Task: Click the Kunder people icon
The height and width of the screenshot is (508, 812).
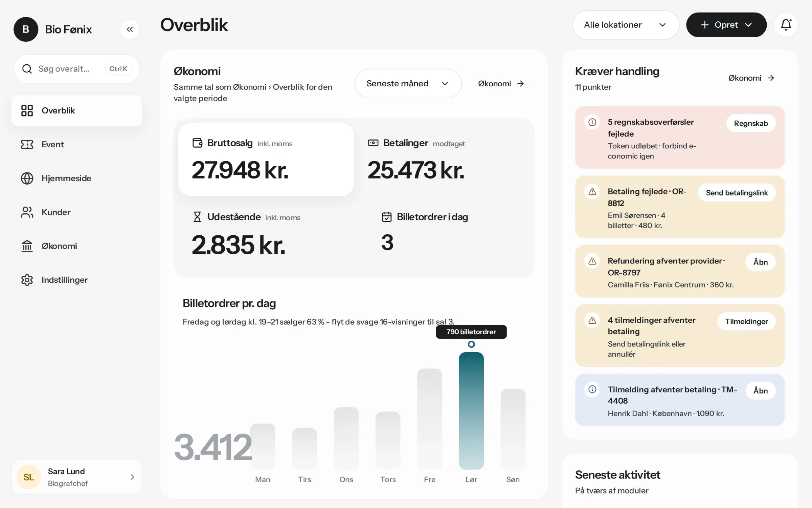Action: pyautogui.click(x=27, y=212)
